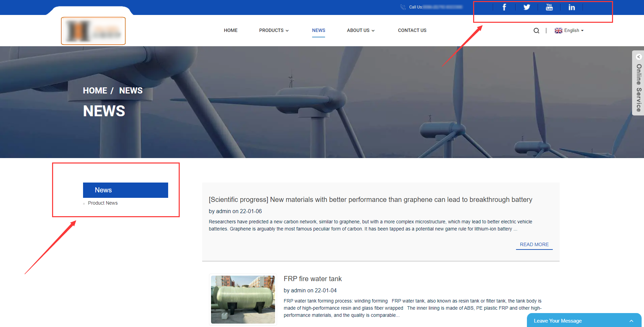Open the Contact Us menu item
The height and width of the screenshot is (327, 644).
tap(412, 31)
